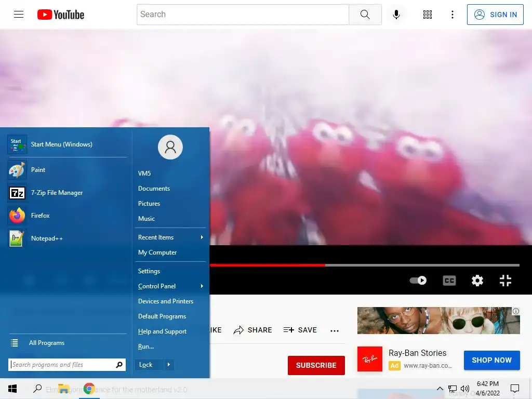Open the network status tray icon

point(453,389)
